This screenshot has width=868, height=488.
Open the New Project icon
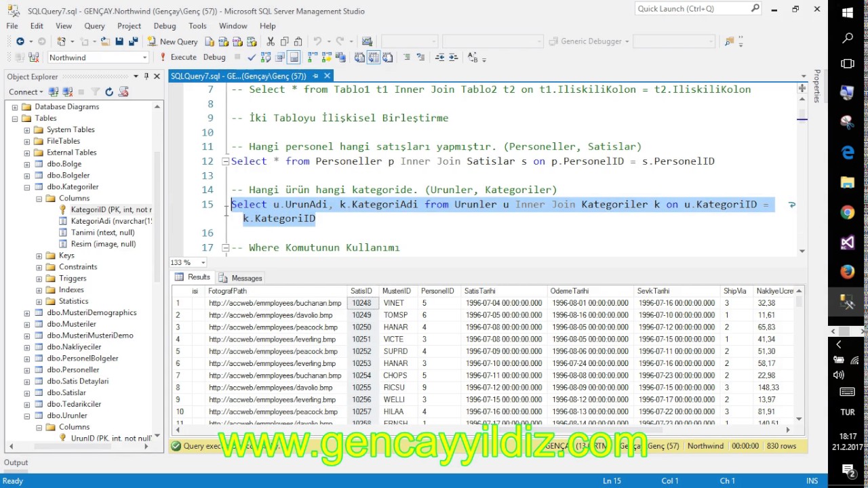pos(61,41)
